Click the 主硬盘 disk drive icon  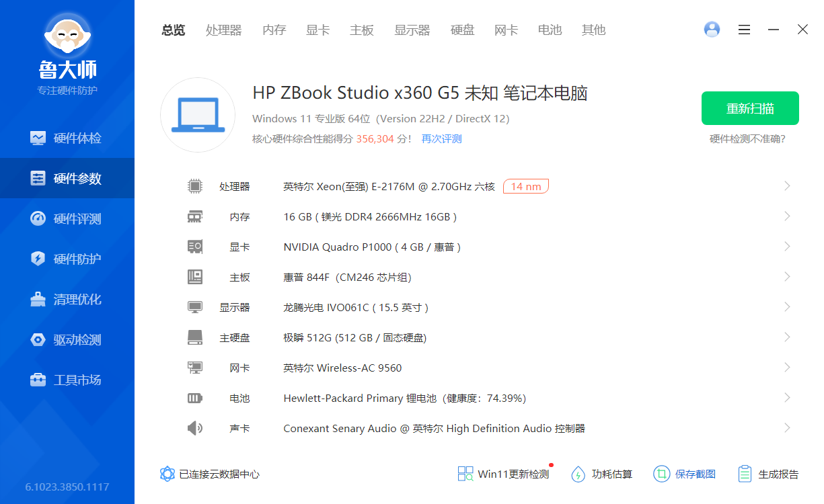[x=195, y=337]
